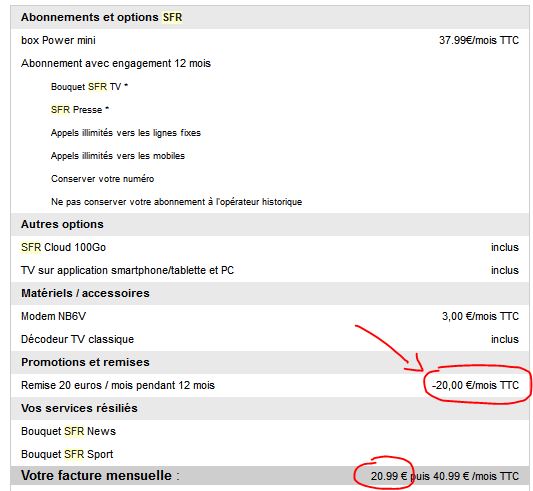The image size is (533, 491).
Task: Click the price '37.99€/mois TTC'
Action: (479, 40)
